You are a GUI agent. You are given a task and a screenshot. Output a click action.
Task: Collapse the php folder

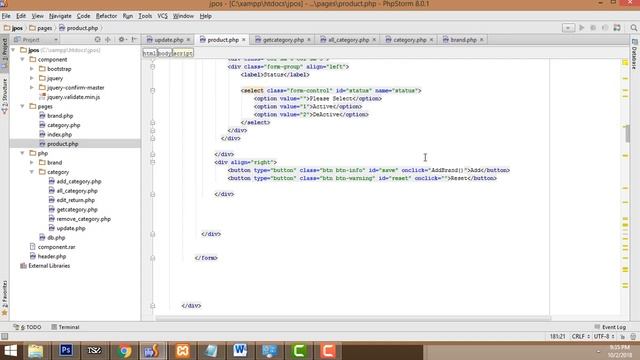[22, 153]
